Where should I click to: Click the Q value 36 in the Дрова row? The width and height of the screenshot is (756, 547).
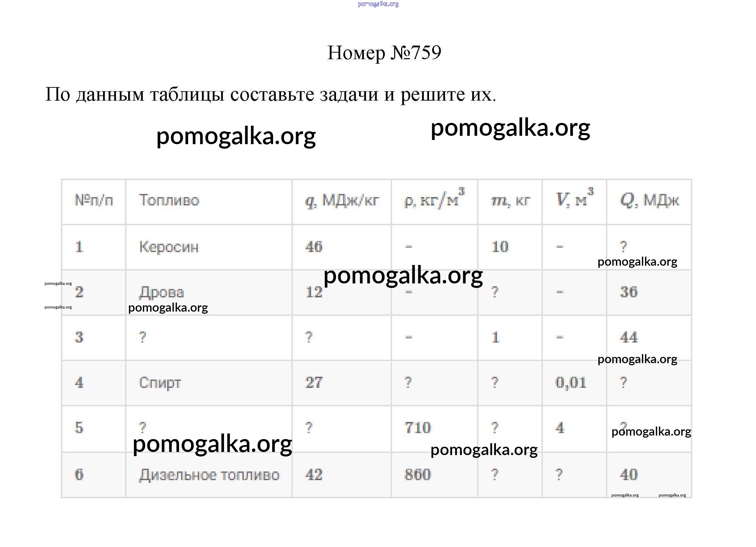click(x=629, y=292)
